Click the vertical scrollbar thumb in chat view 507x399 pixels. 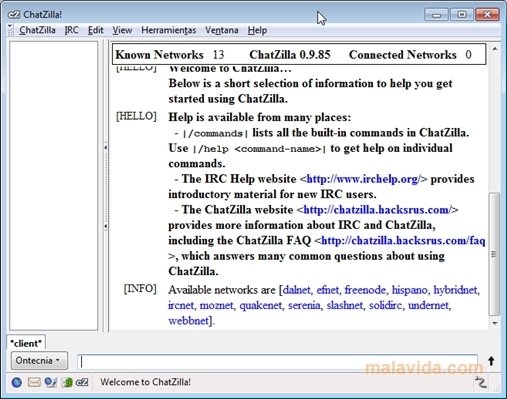pyautogui.click(x=494, y=254)
